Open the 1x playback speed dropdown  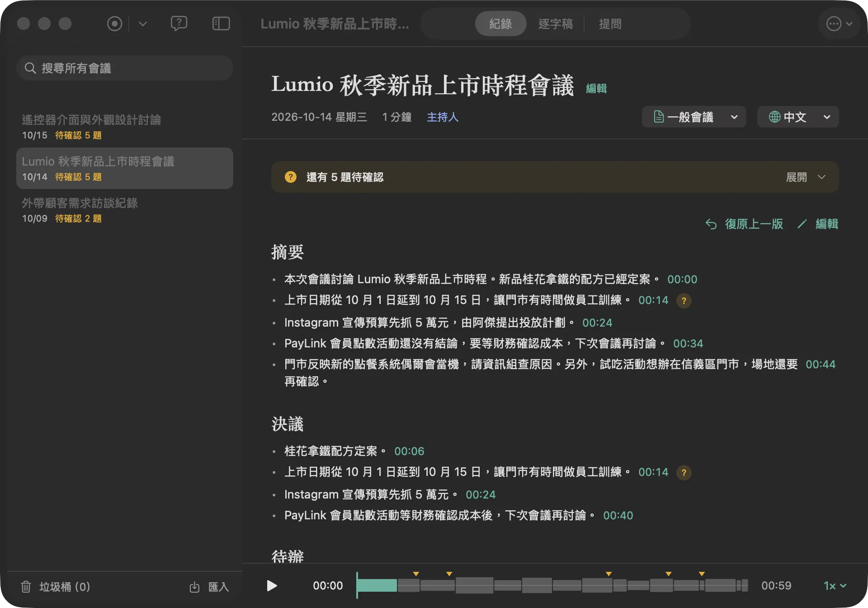click(835, 586)
